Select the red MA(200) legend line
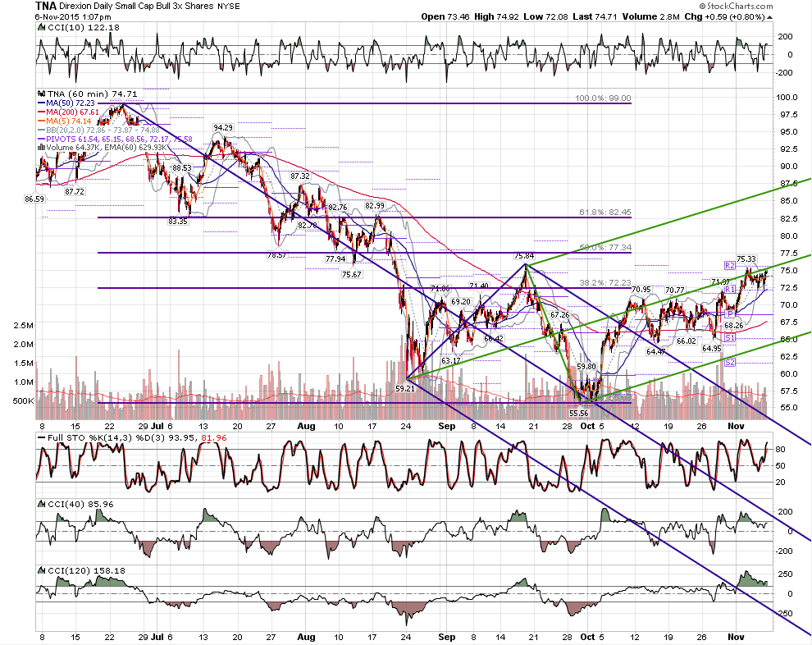 point(42,112)
